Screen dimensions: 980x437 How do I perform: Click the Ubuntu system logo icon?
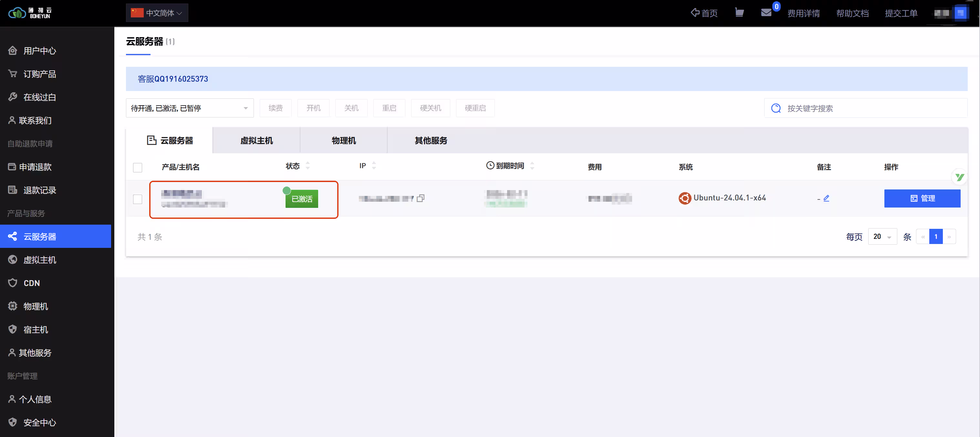point(685,198)
